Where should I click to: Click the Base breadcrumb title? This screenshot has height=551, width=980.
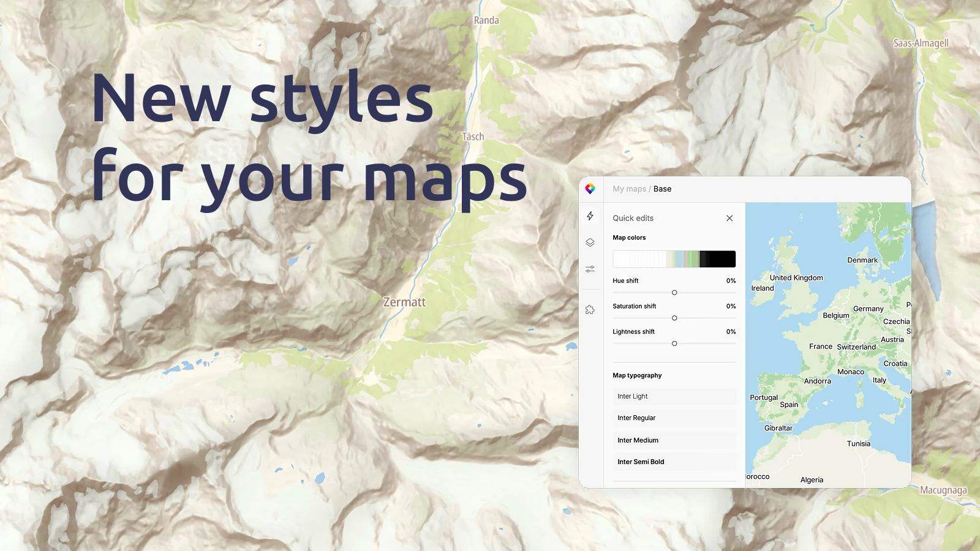[662, 189]
